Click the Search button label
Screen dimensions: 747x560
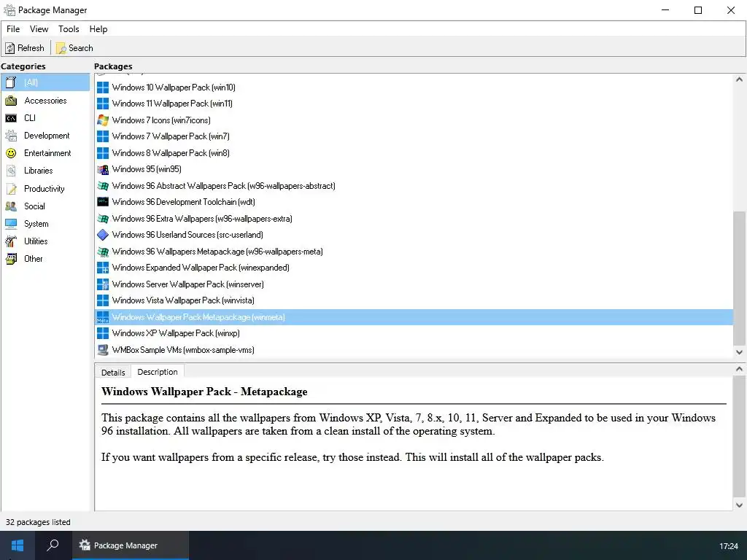click(80, 48)
